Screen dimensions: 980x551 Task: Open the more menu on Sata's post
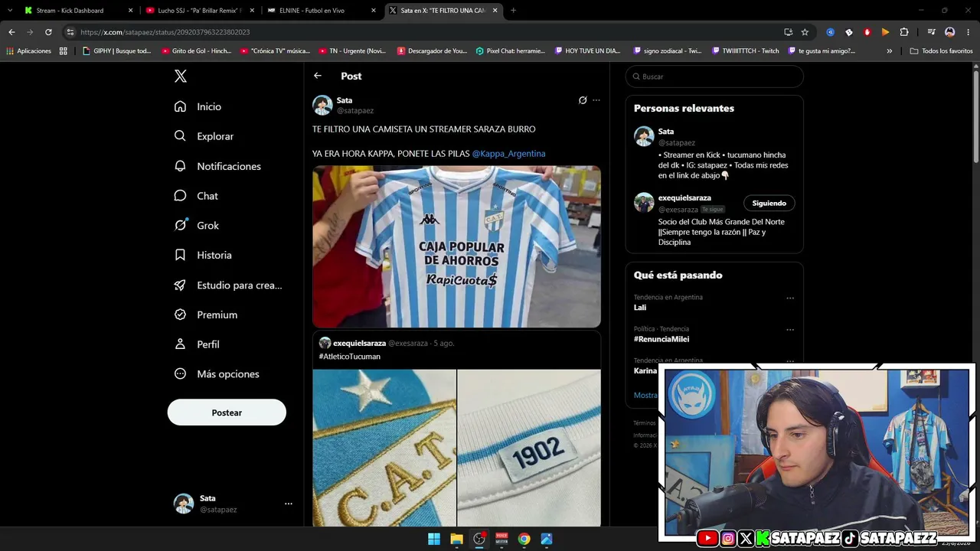coord(596,100)
